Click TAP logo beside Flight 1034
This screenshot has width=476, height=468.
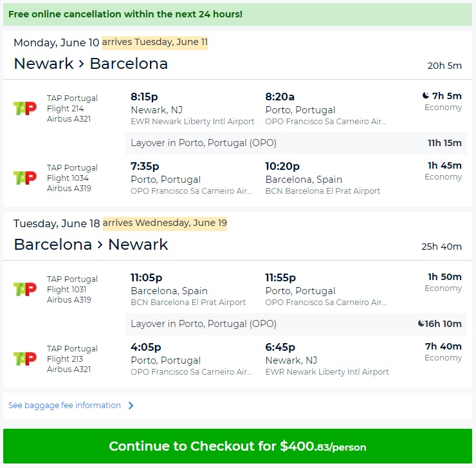tap(25, 178)
